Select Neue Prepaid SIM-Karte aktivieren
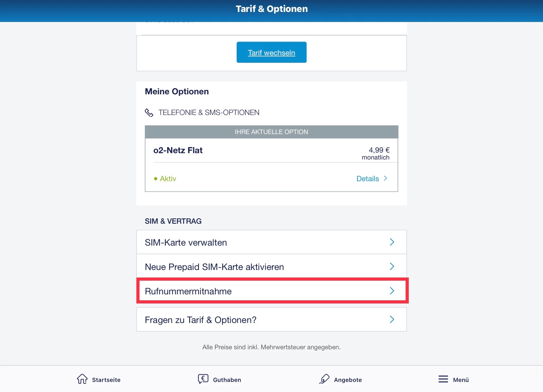 coord(214,267)
